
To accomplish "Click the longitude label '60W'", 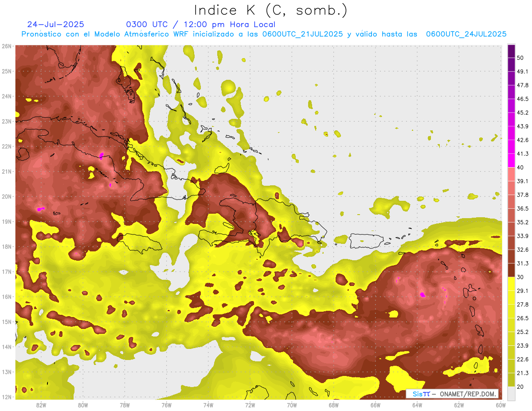I will (501, 405).
